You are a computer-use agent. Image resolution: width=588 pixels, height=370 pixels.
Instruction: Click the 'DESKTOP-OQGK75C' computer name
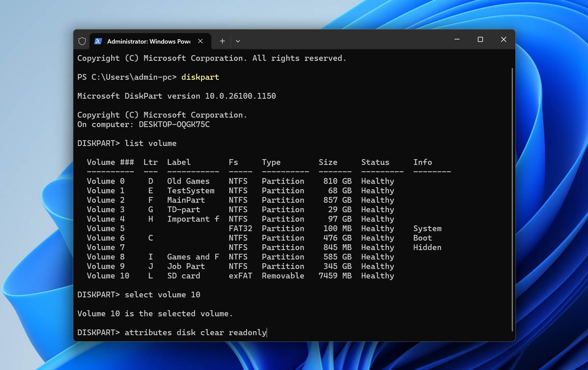[174, 124]
